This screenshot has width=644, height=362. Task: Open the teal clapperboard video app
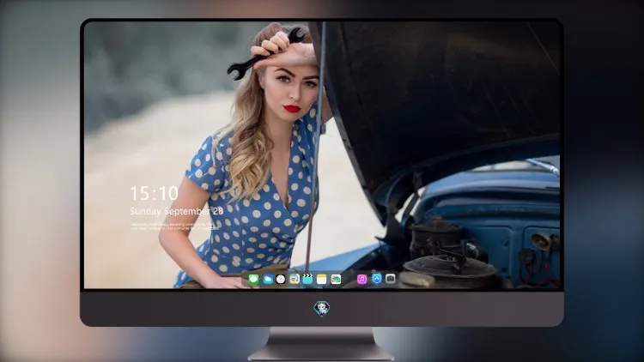click(307, 280)
